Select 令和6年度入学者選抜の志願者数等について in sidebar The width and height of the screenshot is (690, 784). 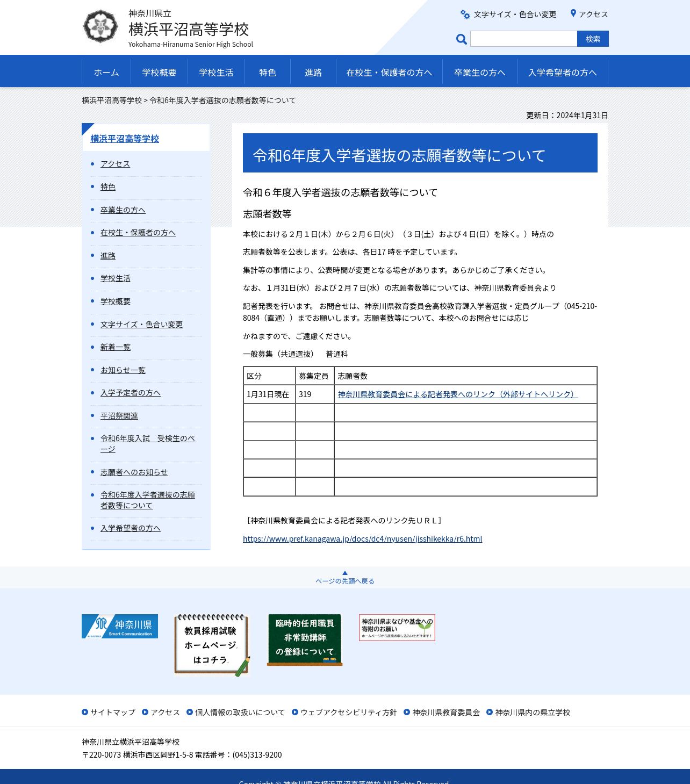pos(148,500)
